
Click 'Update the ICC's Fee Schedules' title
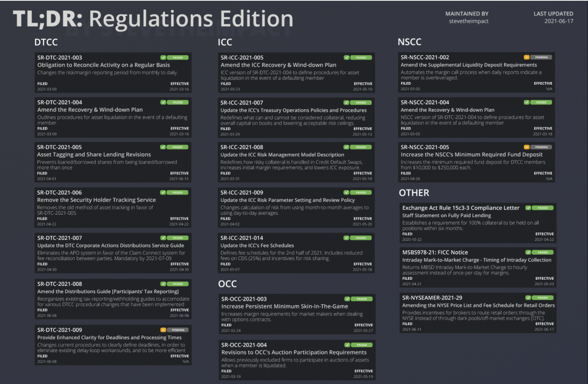point(257,245)
